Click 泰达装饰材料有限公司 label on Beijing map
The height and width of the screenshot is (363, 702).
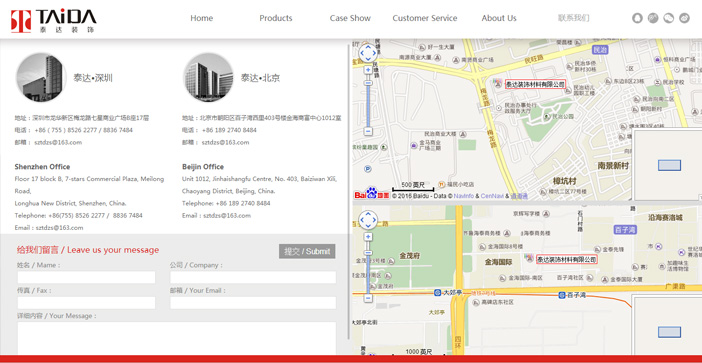567,259
